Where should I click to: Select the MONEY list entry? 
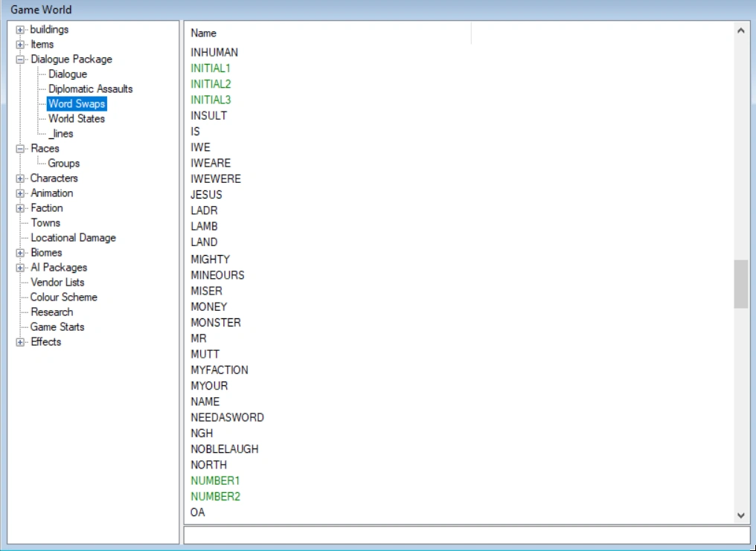coord(209,307)
